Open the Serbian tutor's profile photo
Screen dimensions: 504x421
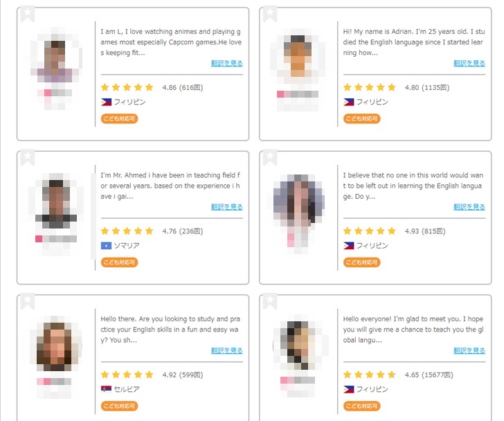[x=55, y=344]
